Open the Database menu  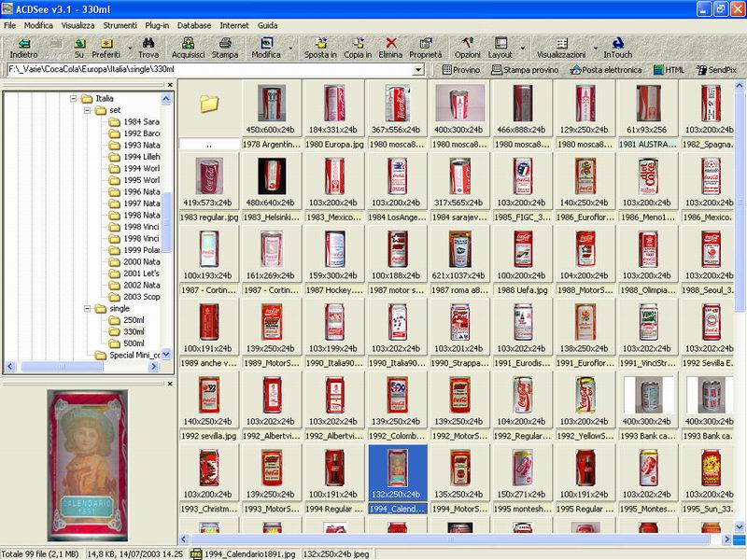point(194,25)
